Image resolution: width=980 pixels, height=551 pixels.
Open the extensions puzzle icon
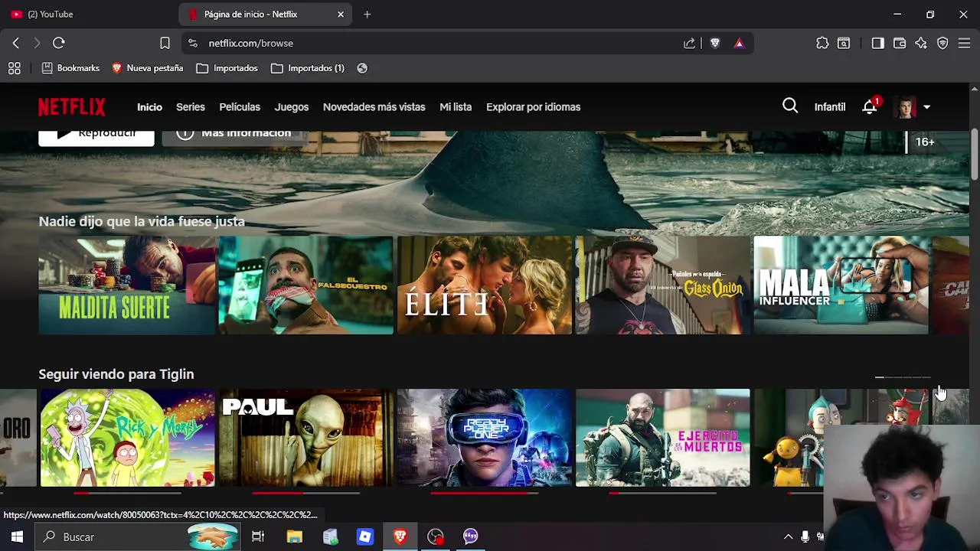click(822, 43)
